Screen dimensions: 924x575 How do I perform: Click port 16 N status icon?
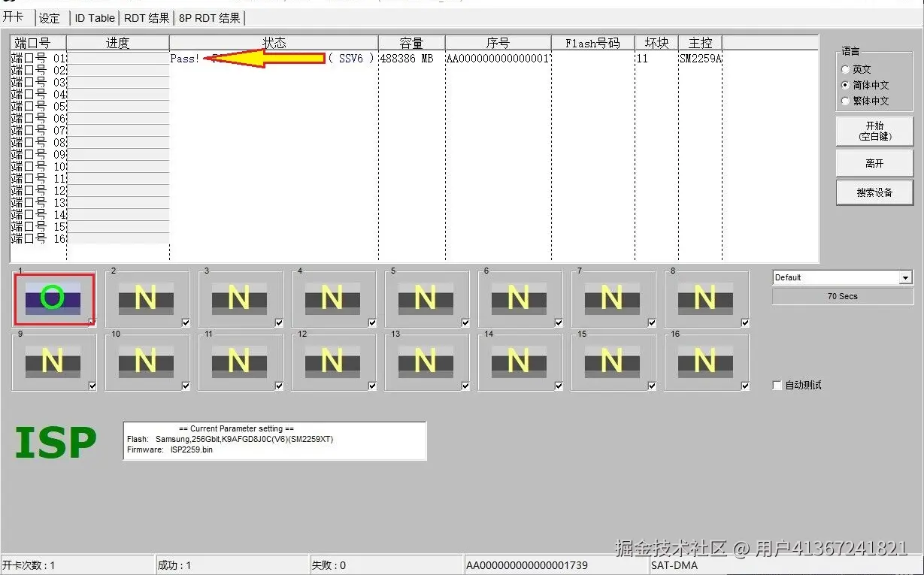click(x=704, y=362)
